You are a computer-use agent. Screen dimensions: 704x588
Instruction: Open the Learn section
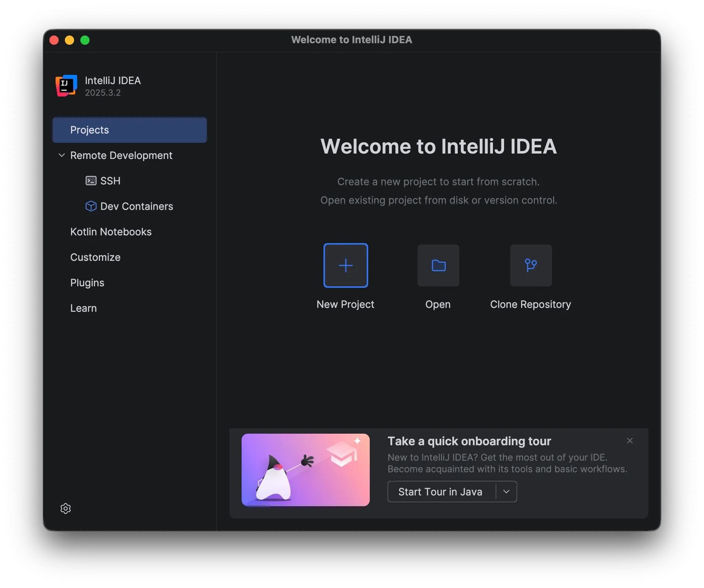click(83, 308)
